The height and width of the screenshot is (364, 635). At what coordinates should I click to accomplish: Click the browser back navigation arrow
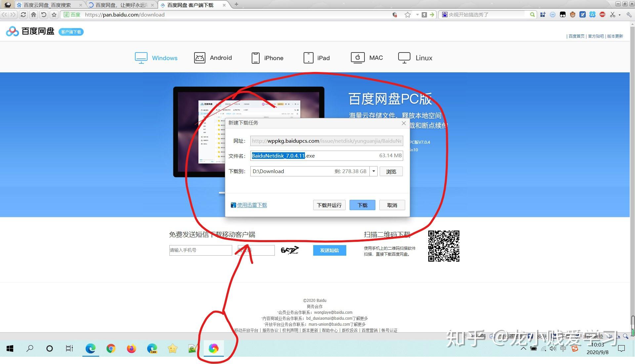tap(4, 15)
